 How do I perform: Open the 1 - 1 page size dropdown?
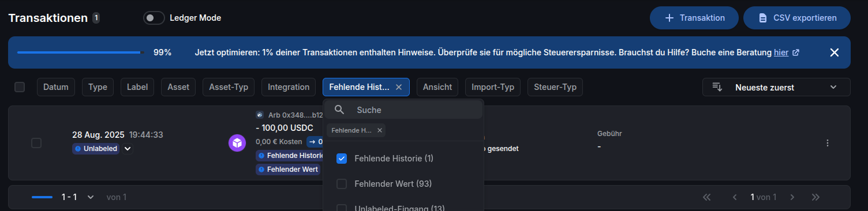77,197
